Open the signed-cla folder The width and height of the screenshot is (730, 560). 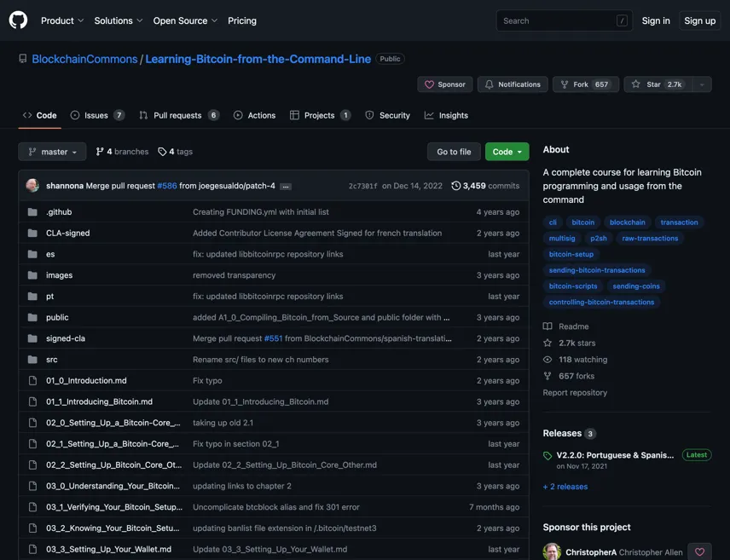[x=66, y=338]
